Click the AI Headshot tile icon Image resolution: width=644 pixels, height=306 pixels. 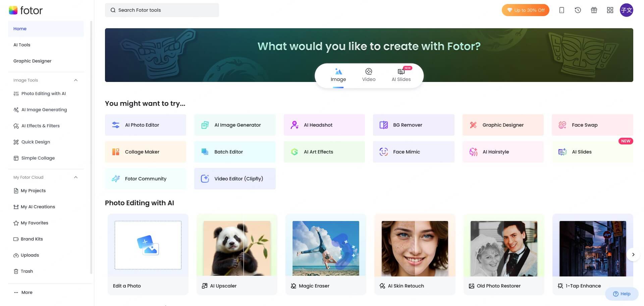pos(294,125)
